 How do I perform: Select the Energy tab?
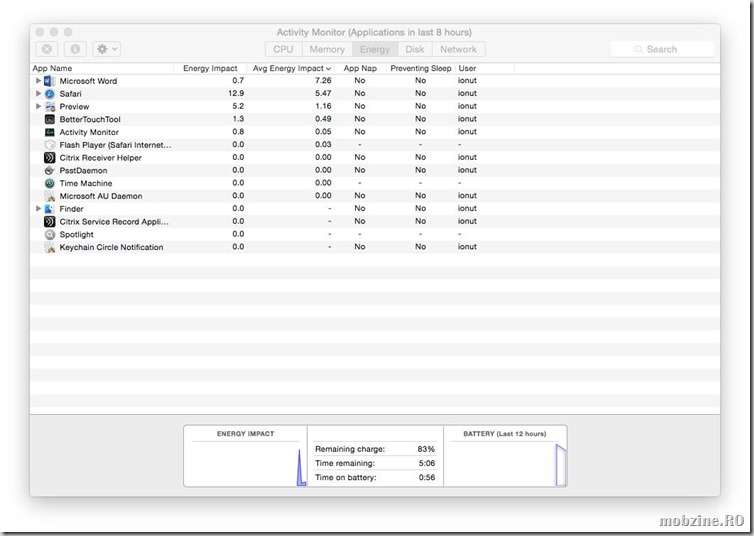pos(375,49)
